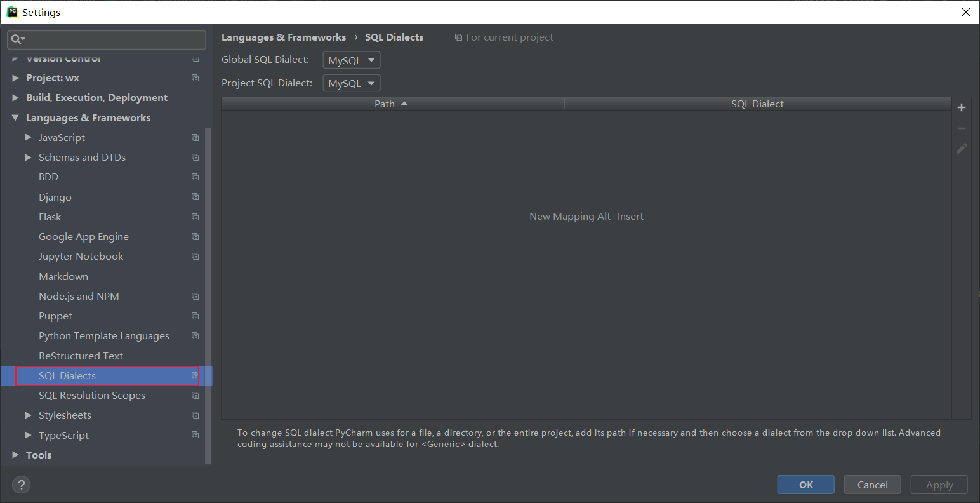Open the Markdown settings page
This screenshot has height=503, width=980.
[63, 277]
